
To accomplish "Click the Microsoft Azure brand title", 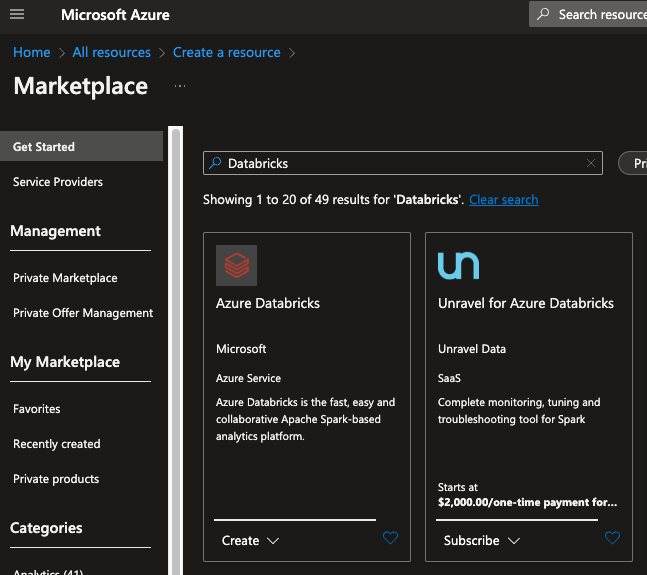I will click(115, 15).
